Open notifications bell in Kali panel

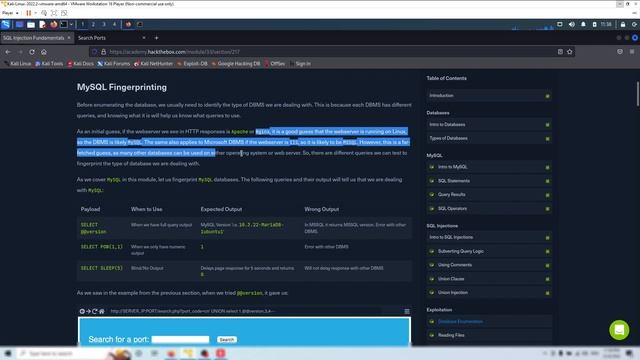[583, 24]
